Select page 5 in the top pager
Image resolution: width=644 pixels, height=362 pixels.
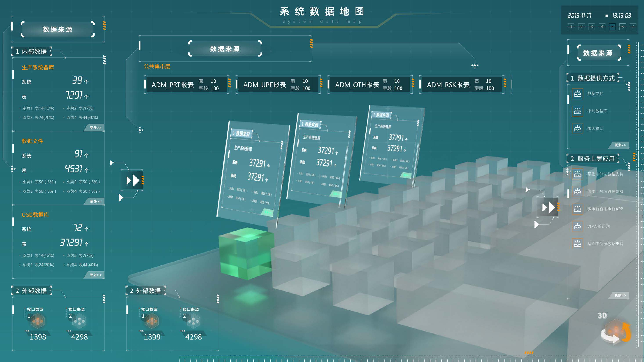tap(612, 27)
